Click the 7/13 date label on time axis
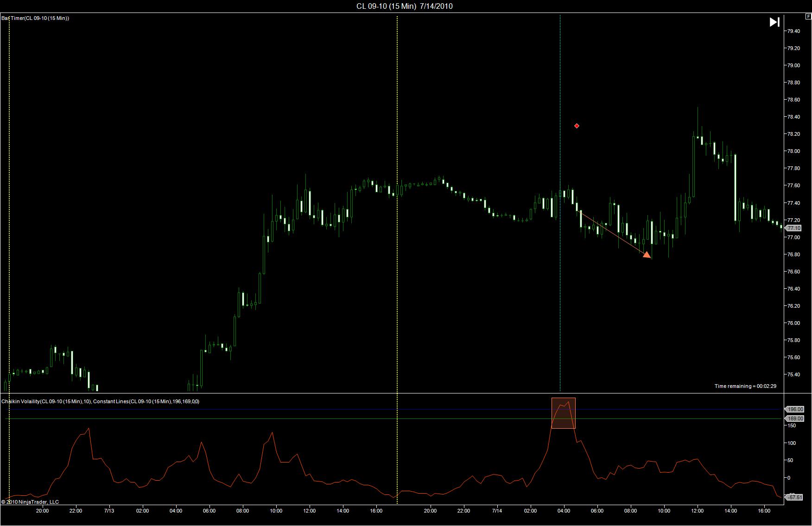Screen dimensions: 812x526 (x=109, y=511)
